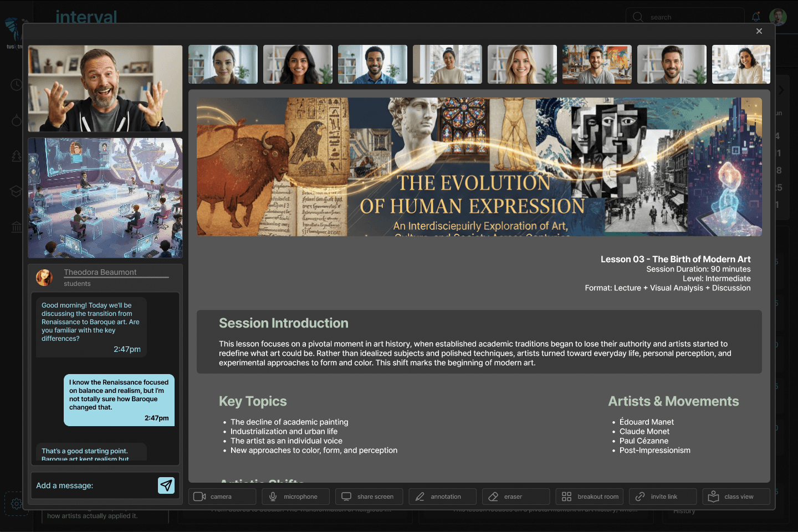Switch to class view
The image size is (798, 532).
[736, 497]
